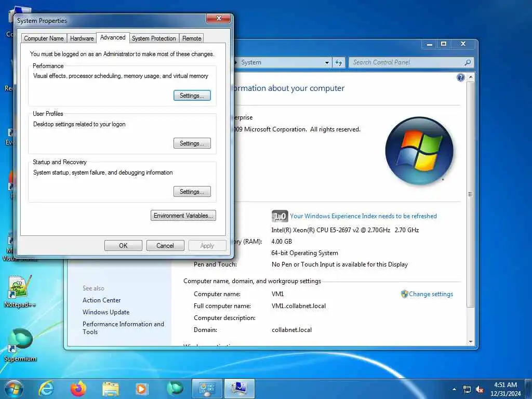Switch to Remote tab

click(192, 38)
